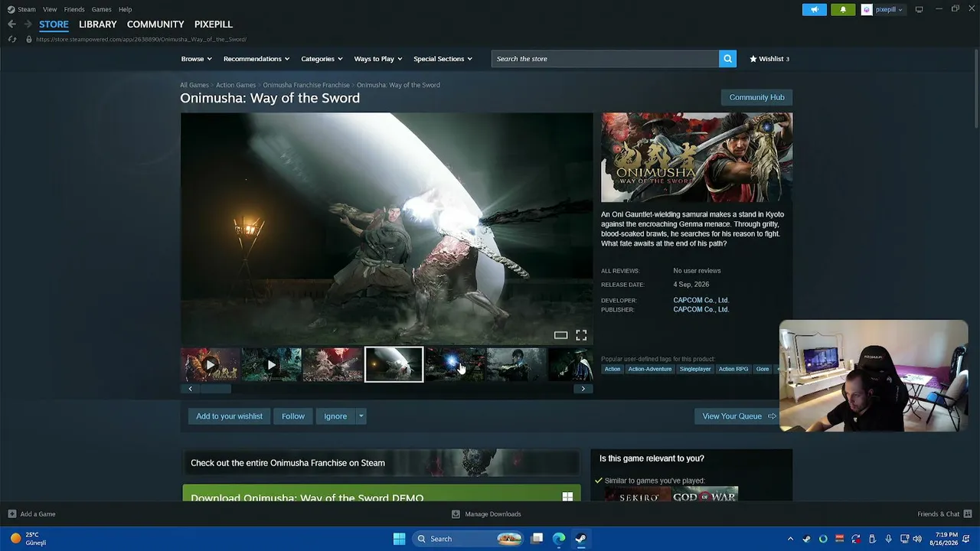This screenshot has width=980, height=551.
Task: Select the Singleplayer tag
Action: pos(695,369)
